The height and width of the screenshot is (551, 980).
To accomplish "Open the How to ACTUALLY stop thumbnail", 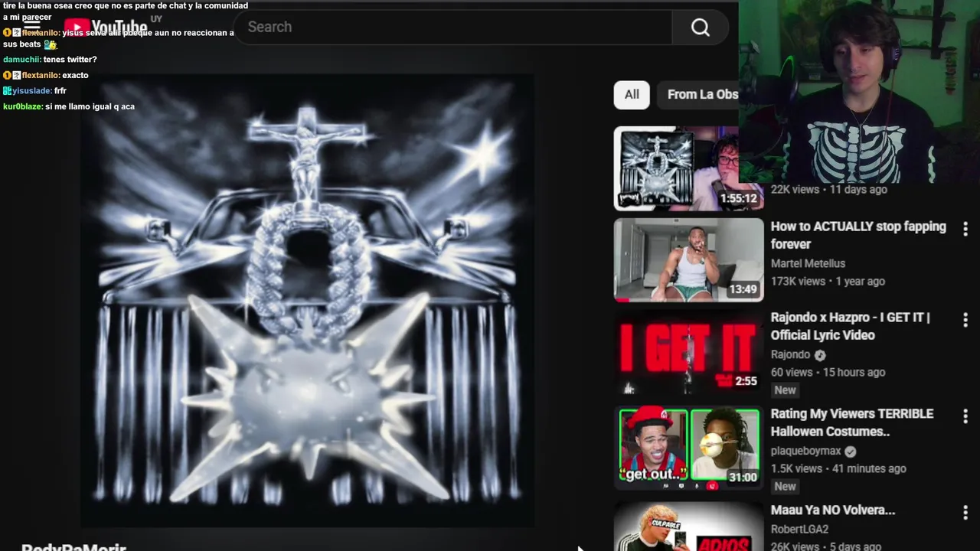I will pos(688,260).
